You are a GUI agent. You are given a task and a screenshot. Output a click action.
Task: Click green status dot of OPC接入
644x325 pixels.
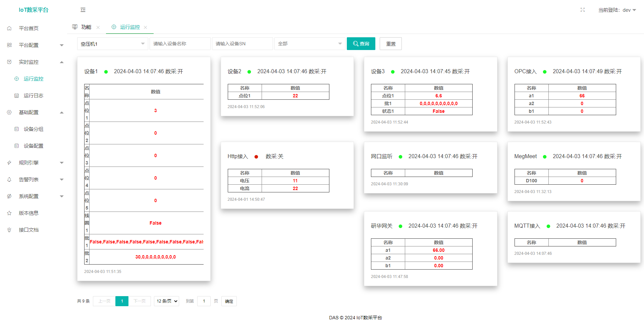point(545,72)
